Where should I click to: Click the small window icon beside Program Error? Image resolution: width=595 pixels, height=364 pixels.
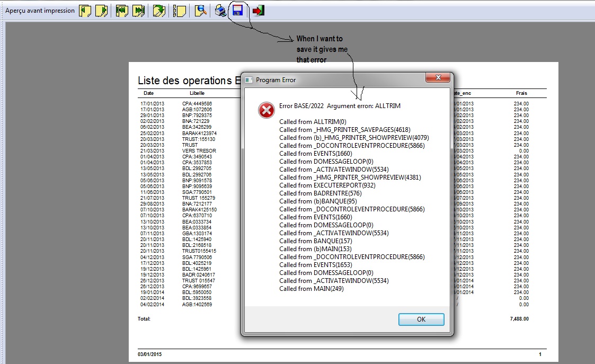(249, 80)
